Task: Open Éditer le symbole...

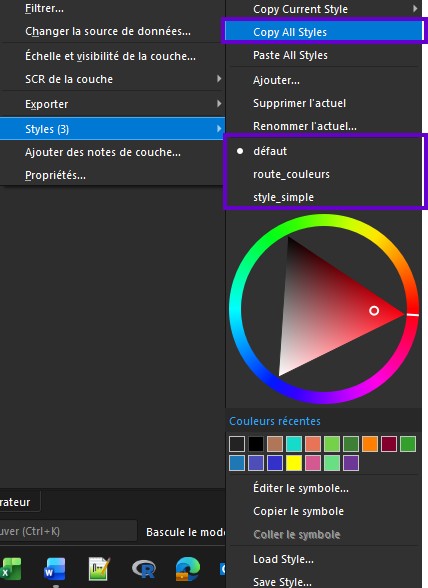Action: [323, 488]
